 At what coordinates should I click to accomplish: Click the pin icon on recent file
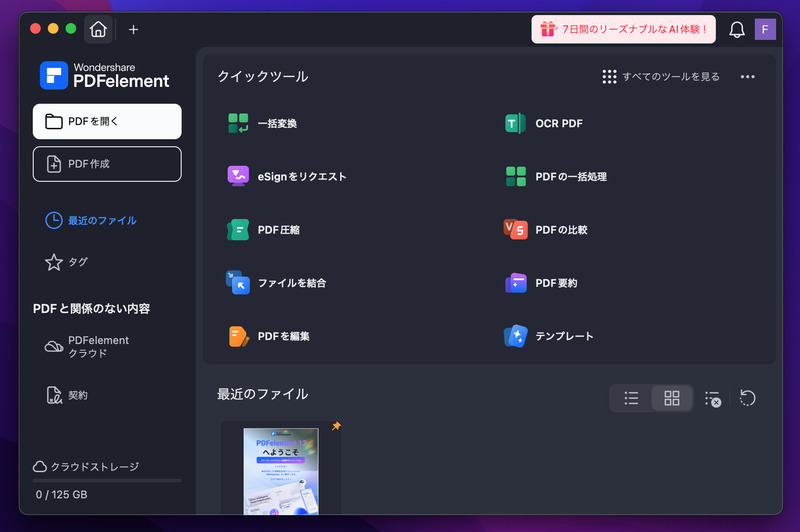coord(336,426)
